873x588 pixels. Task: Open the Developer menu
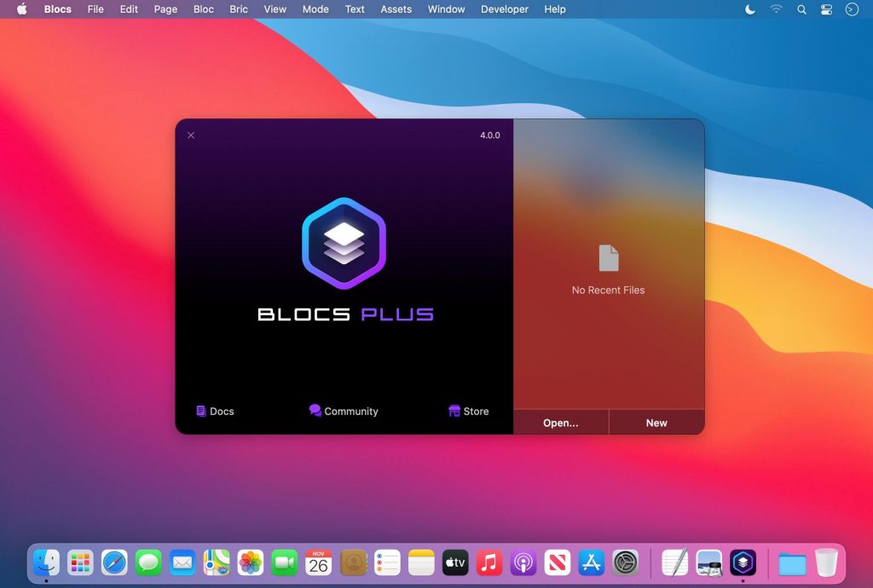[x=504, y=9]
